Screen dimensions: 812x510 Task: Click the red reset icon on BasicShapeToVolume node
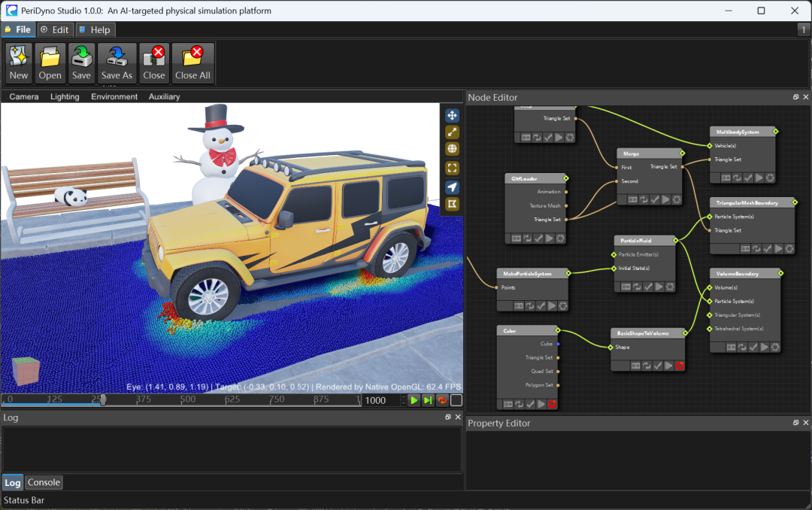(680, 366)
